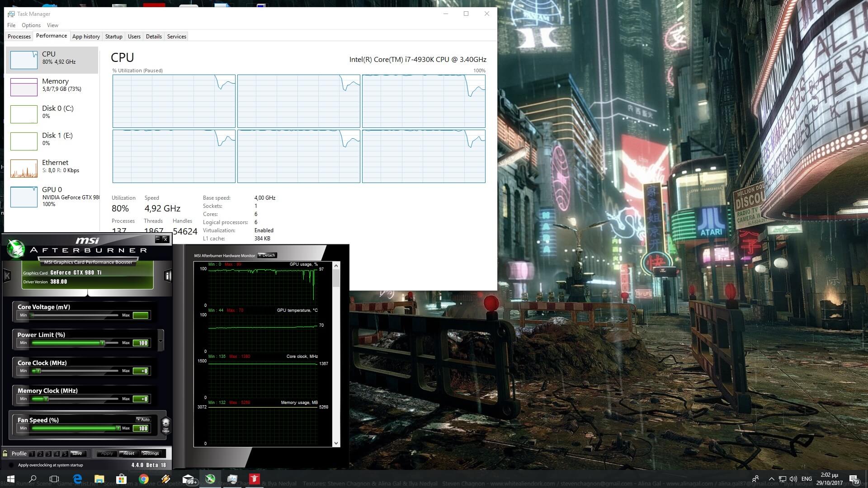Image resolution: width=868 pixels, height=488 pixels.
Task: Click the Settings button in Afterburner
Action: [151, 453]
